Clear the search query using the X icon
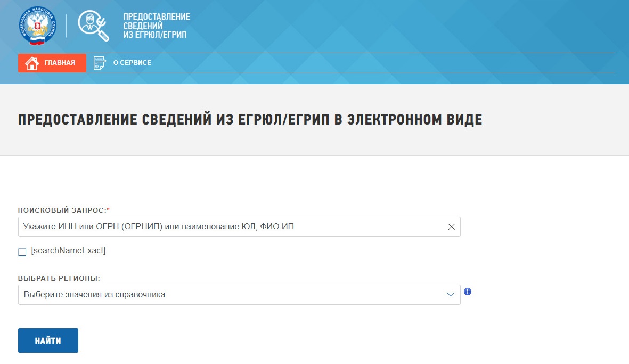629x364 pixels. 451,227
